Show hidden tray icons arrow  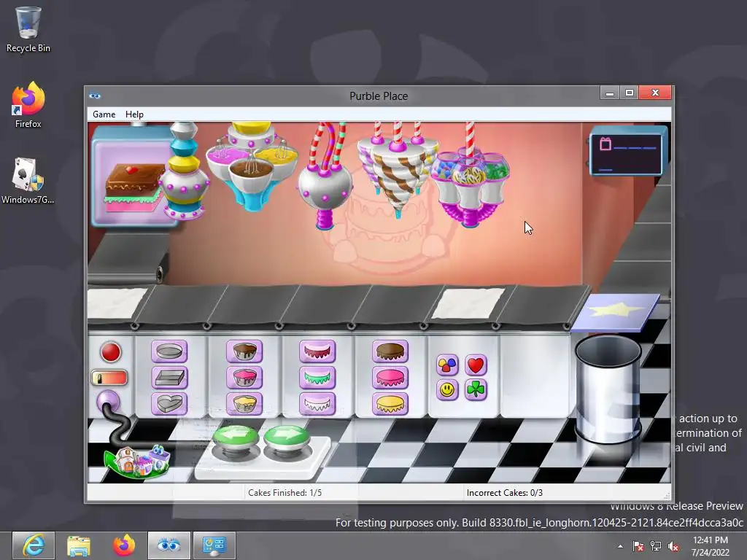(620, 546)
